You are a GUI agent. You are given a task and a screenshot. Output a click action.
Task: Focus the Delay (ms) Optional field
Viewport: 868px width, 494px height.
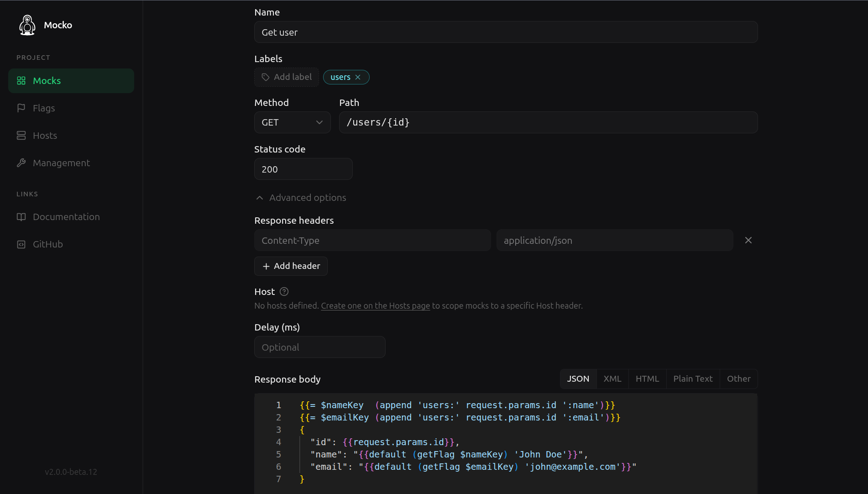tap(319, 347)
